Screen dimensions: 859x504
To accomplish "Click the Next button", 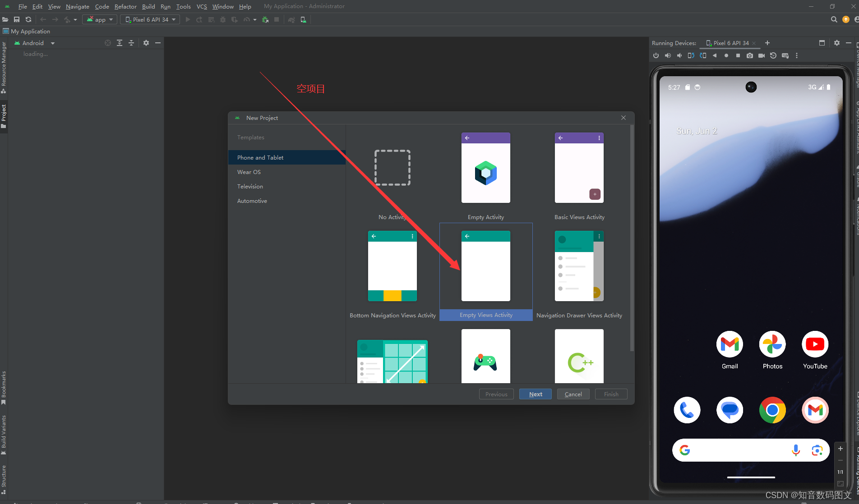I will pos(535,394).
